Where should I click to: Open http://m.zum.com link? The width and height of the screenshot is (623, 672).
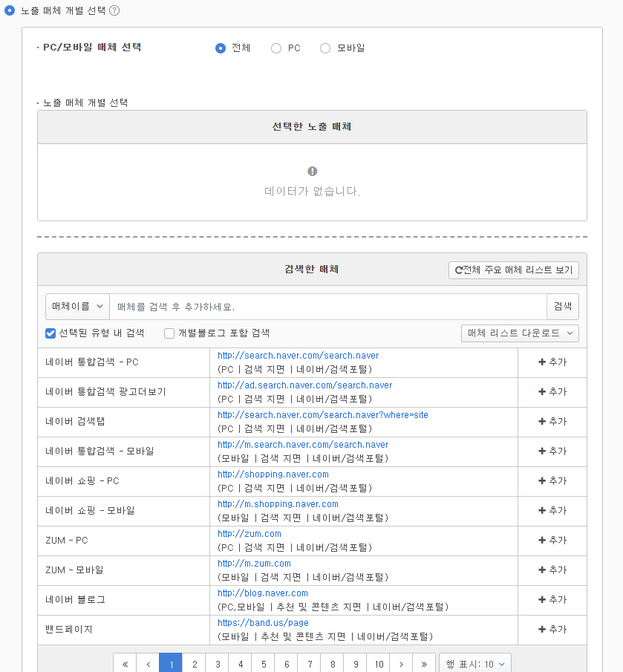coord(254,563)
